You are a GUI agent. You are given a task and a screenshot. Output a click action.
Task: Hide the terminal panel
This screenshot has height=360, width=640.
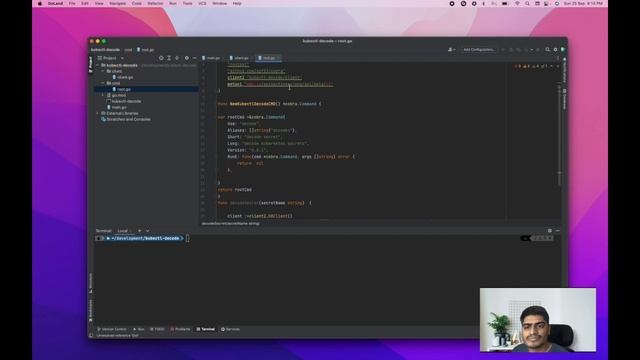coord(558,231)
